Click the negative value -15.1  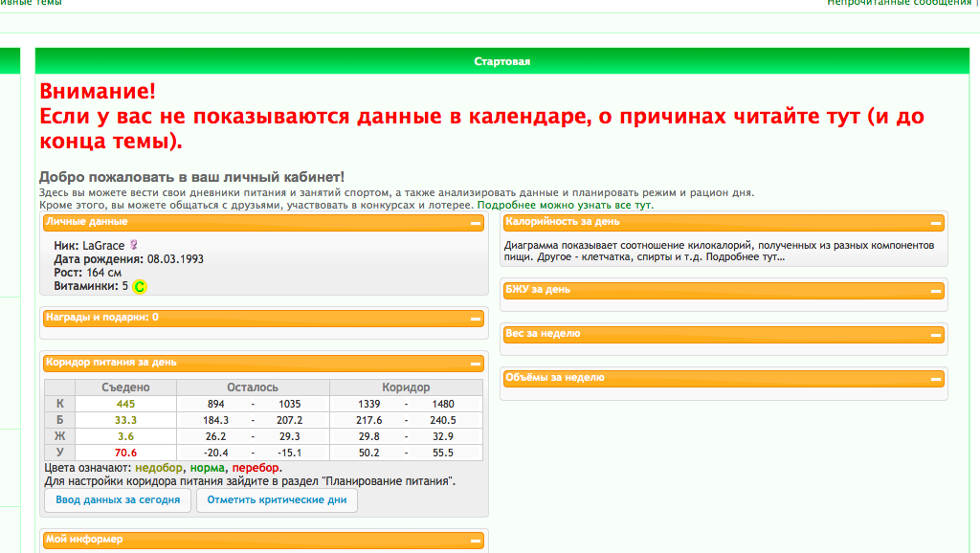click(289, 453)
